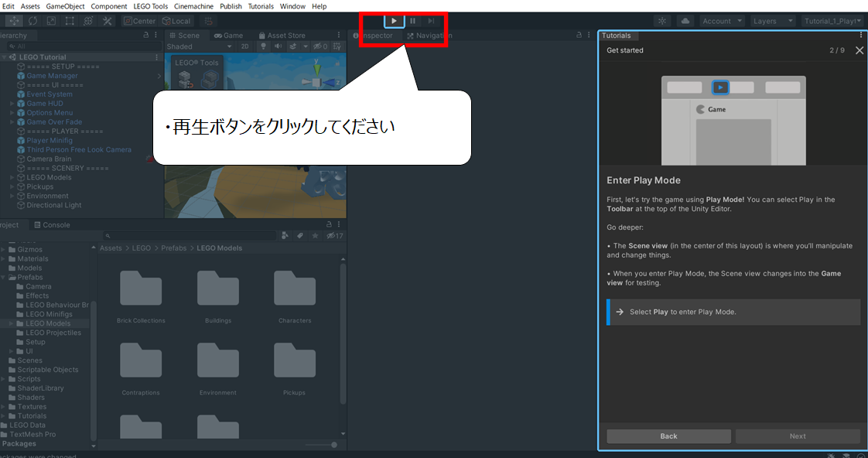Open the Layers dropdown
Image resolution: width=868 pixels, height=458 pixels.
click(774, 21)
